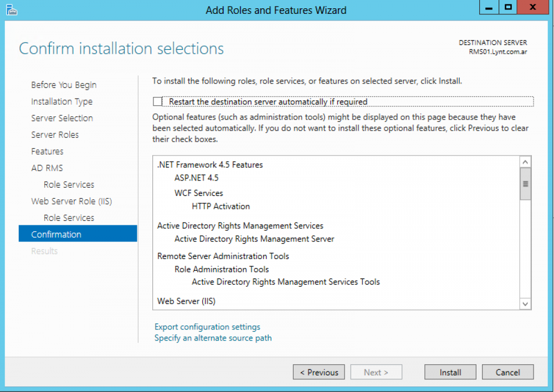The image size is (554, 392).
Task: Select the WCF Services entry
Action: 198,193
